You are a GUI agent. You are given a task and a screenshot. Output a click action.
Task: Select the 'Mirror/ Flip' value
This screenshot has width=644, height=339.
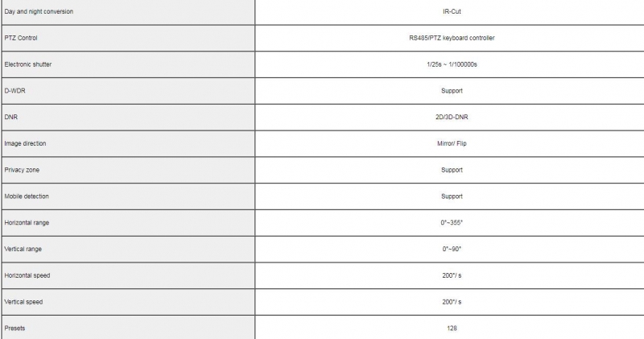pos(452,143)
